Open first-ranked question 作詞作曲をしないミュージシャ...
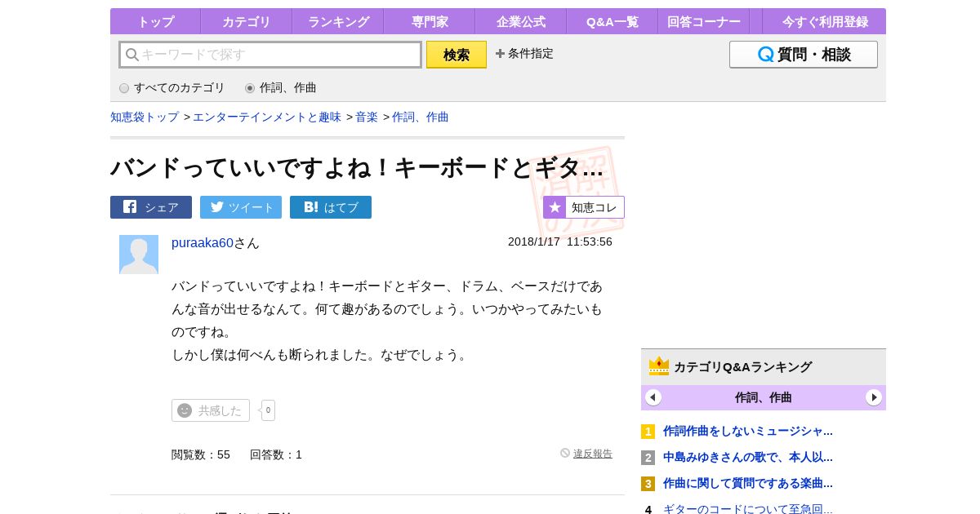The image size is (980, 514). (747, 431)
